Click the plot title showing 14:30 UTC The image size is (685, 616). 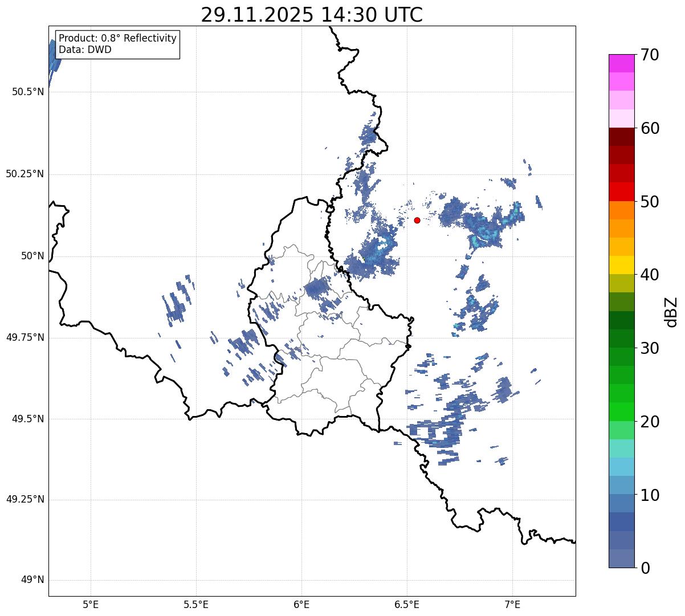[312, 15]
